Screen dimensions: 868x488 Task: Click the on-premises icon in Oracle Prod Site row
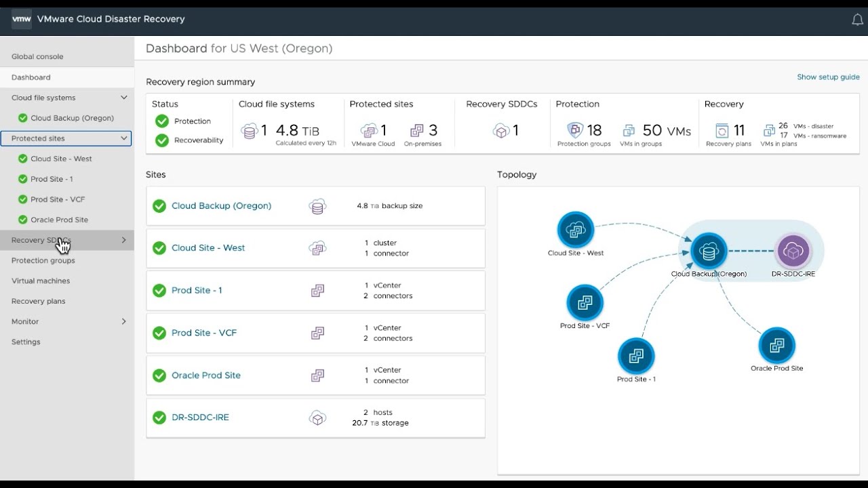(x=317, y=375)
